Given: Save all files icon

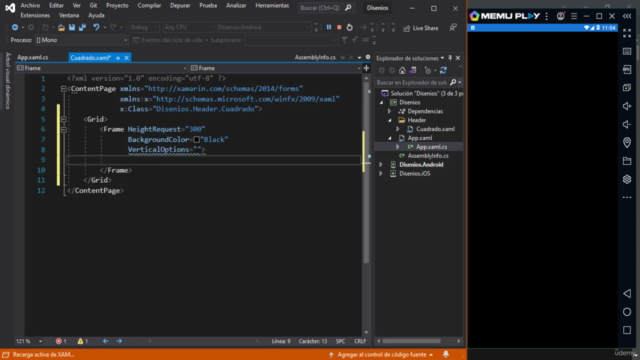Looking at the screenshot, I should (82, 27).
